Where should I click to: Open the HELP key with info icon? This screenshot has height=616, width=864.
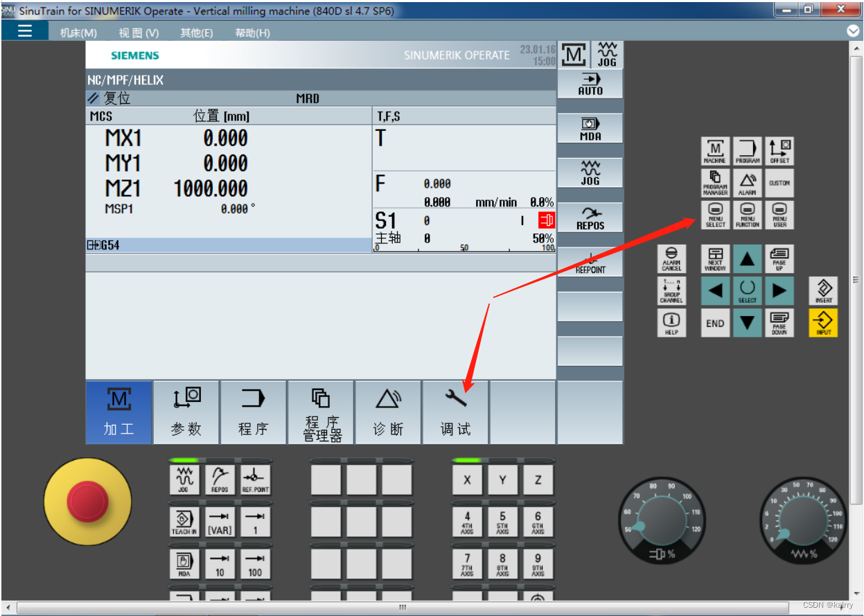pos(671,323)
